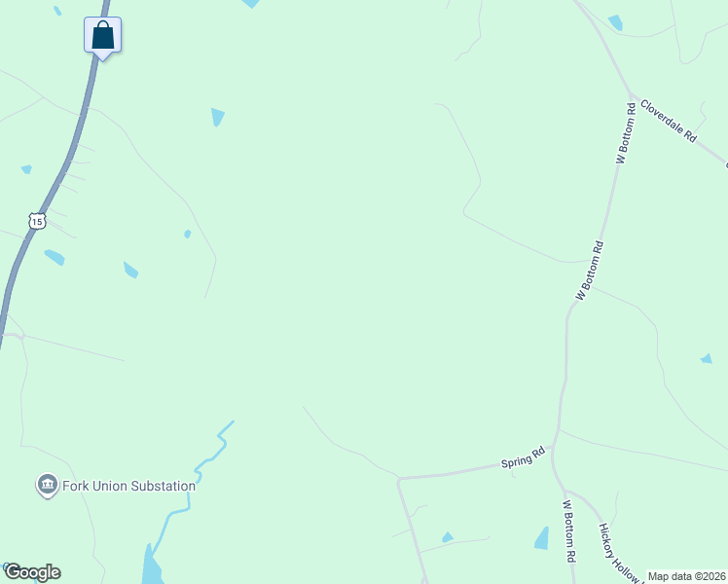Click the W Bottom Rd label nearest Cloverdale Rd

click(625, 133)
